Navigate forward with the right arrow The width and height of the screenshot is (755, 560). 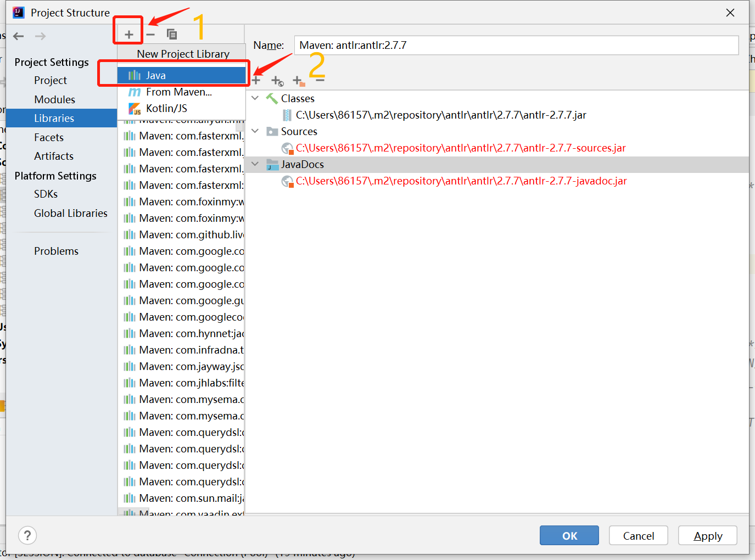(x=40, y=36)
